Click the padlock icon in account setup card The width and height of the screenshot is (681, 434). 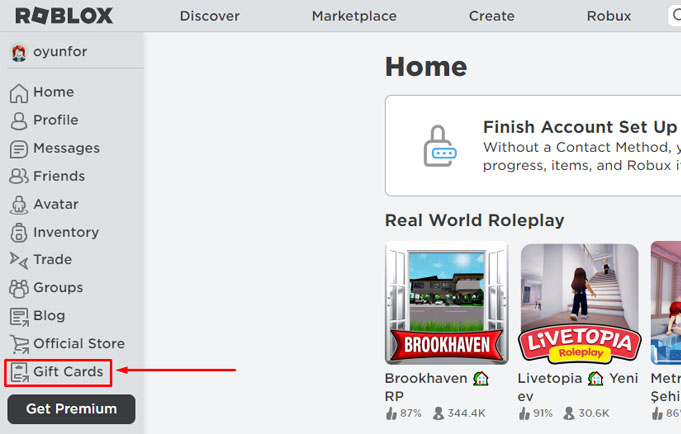440,146
